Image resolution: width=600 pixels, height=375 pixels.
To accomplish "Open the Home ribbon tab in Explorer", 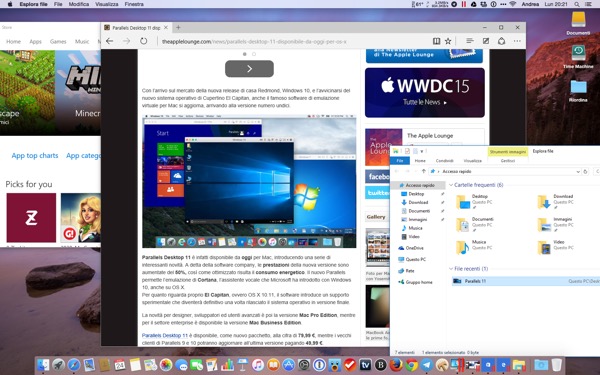I will click(x=420, y=161).
